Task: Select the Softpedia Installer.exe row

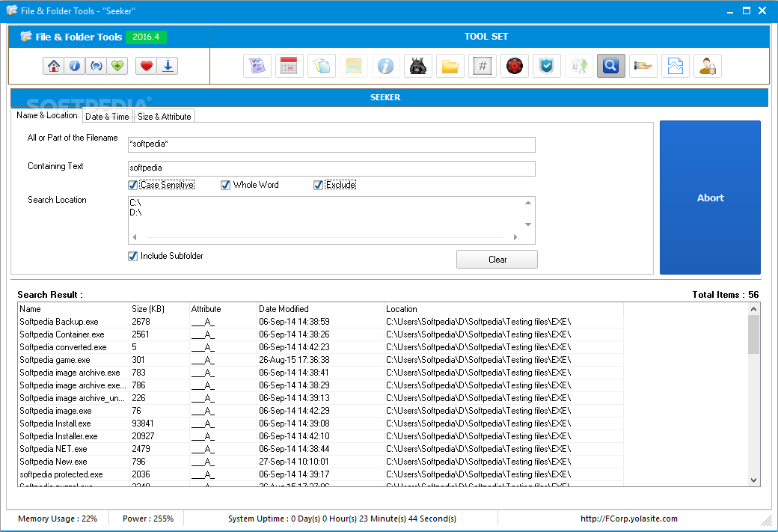Action: point(320,436)
